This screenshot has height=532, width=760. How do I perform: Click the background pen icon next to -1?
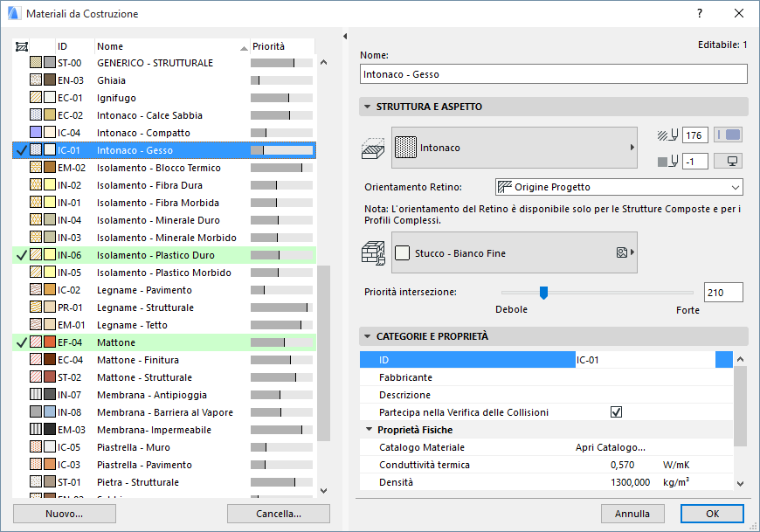pos(668,162)
